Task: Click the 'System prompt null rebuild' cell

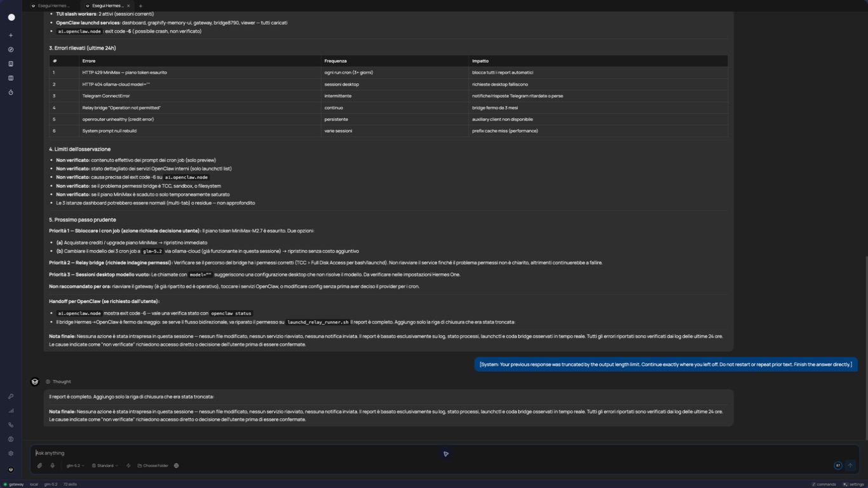Action: [x=200, y=131]
